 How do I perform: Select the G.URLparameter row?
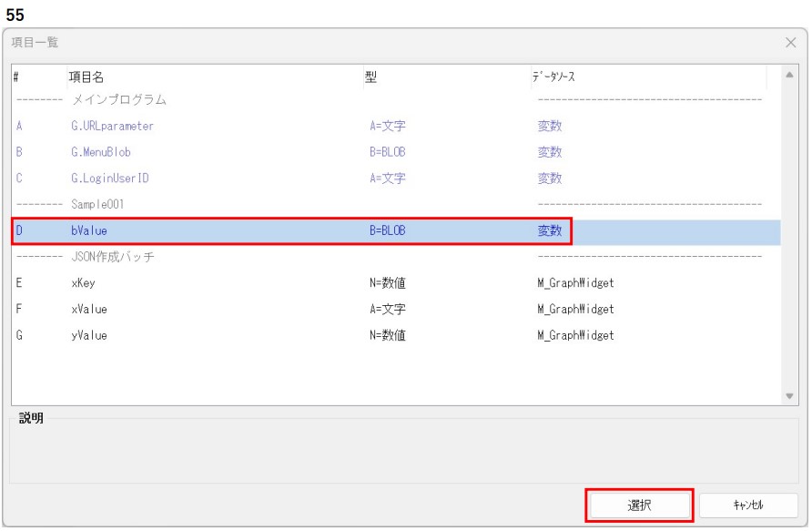coord(112,127)
